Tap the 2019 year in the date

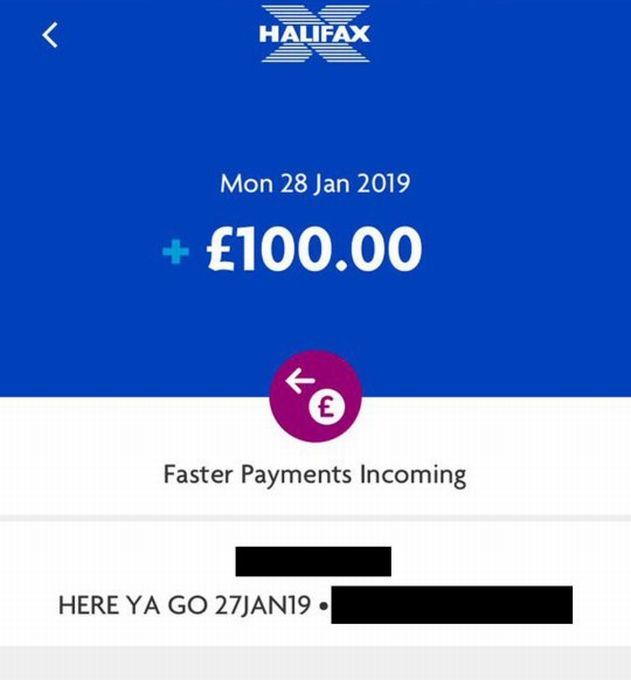(x=384, y=183)
